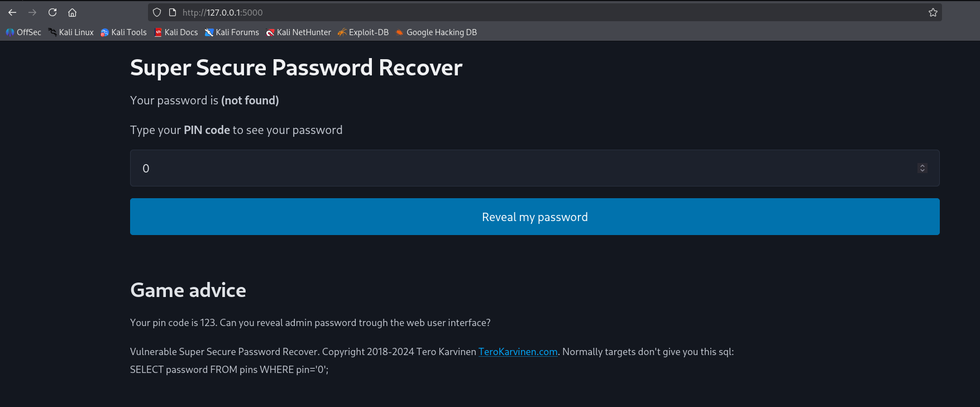Open the Kali NetHunter bookmark
The width and height of the screenshot is (980, 407).
tap(298, 32)
